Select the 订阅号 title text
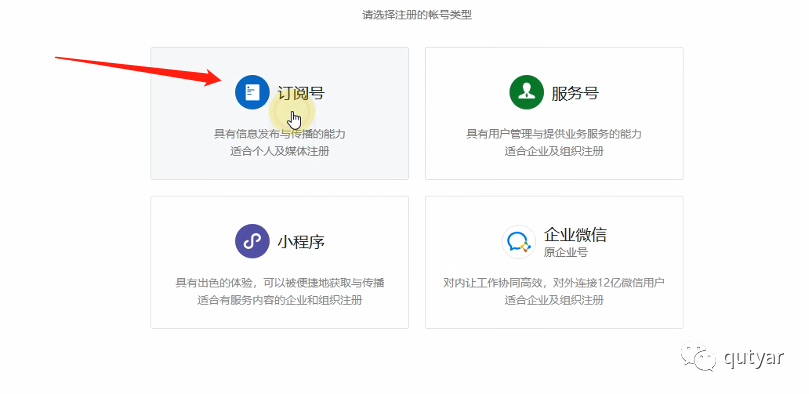The image size is (809, 394). [x=301, y=93]
